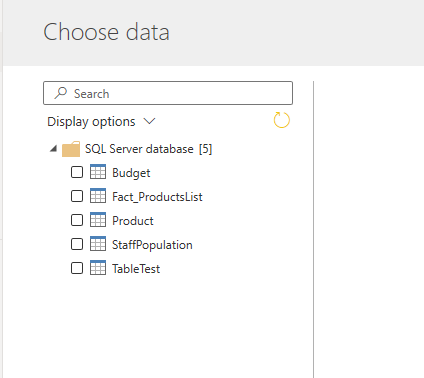
Task: Collapse the SQL Server database tree node
Action: click(x=53, y=149)
